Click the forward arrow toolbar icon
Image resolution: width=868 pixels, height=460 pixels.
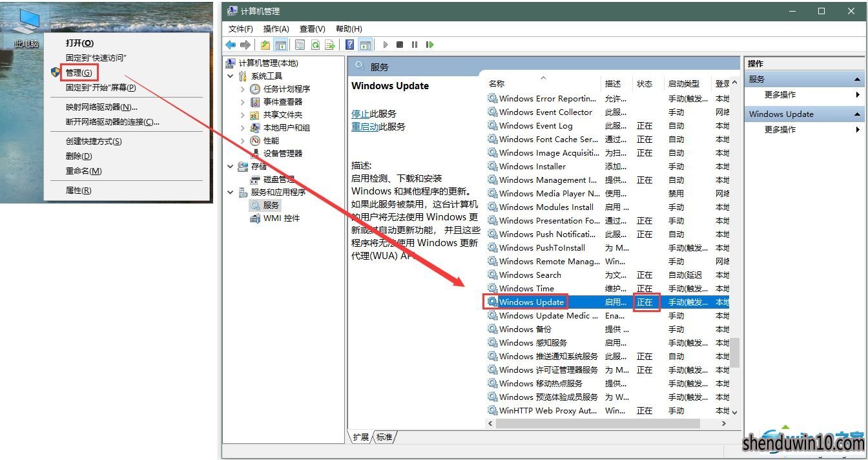pos(245,45)
